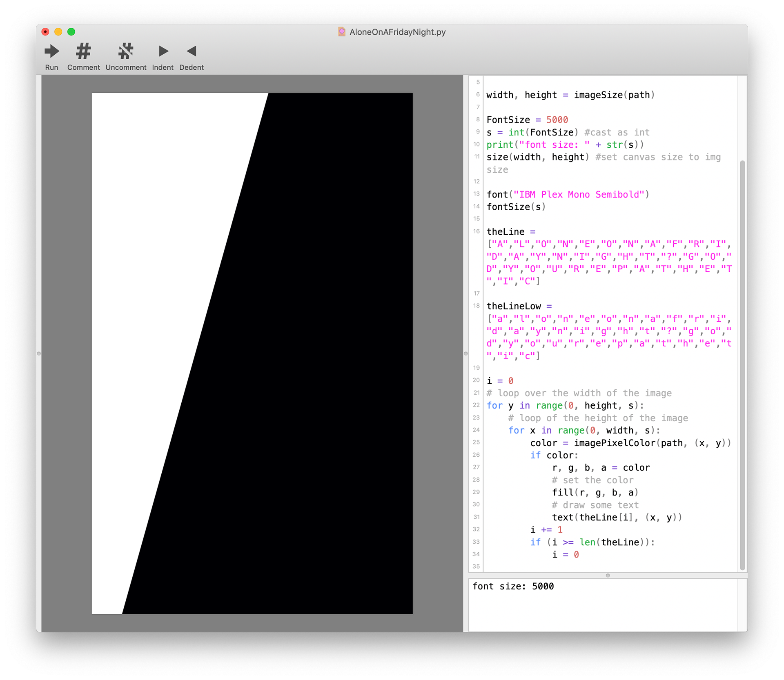Click the file icon beside AloneOnAFridayNight.py title
This screenshot has height=680, width=784.
tap(342, 32)
